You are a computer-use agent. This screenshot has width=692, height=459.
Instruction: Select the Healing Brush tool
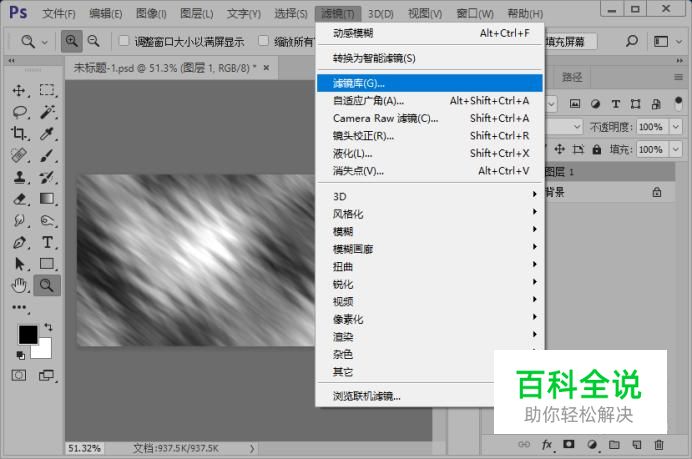coord(19,155)
